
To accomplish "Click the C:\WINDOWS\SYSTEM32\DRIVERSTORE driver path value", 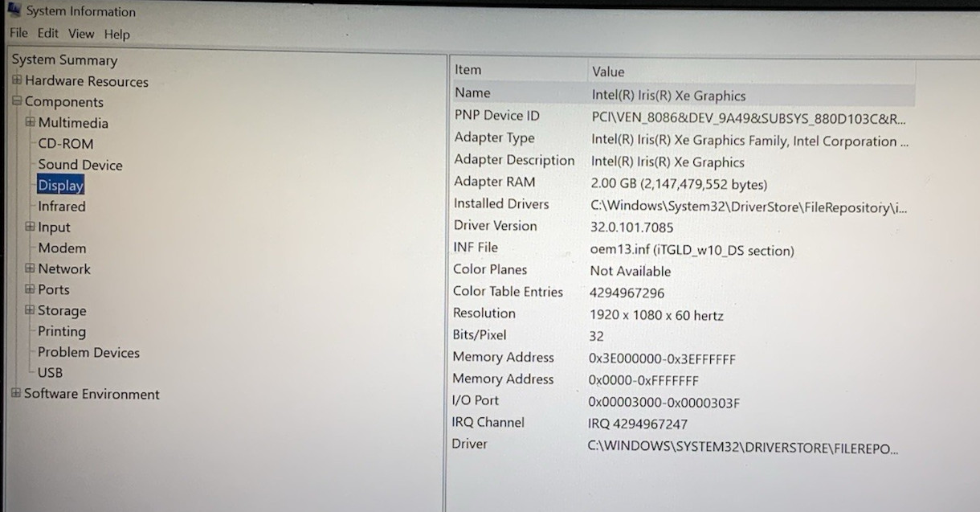I will [743, 448].
